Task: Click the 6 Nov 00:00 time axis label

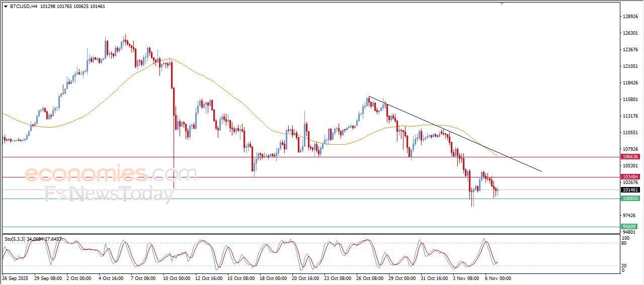Action: [498, 278]
